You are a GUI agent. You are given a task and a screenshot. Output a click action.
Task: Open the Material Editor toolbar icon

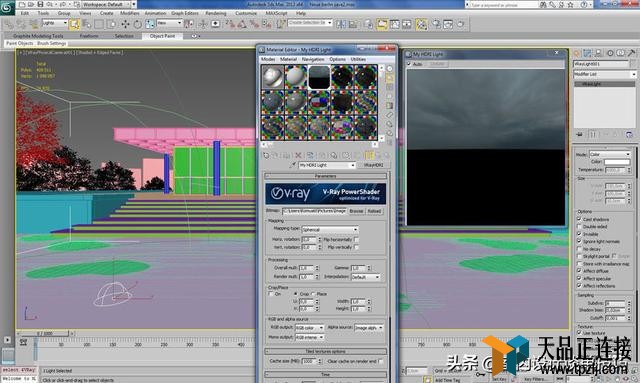421,24
